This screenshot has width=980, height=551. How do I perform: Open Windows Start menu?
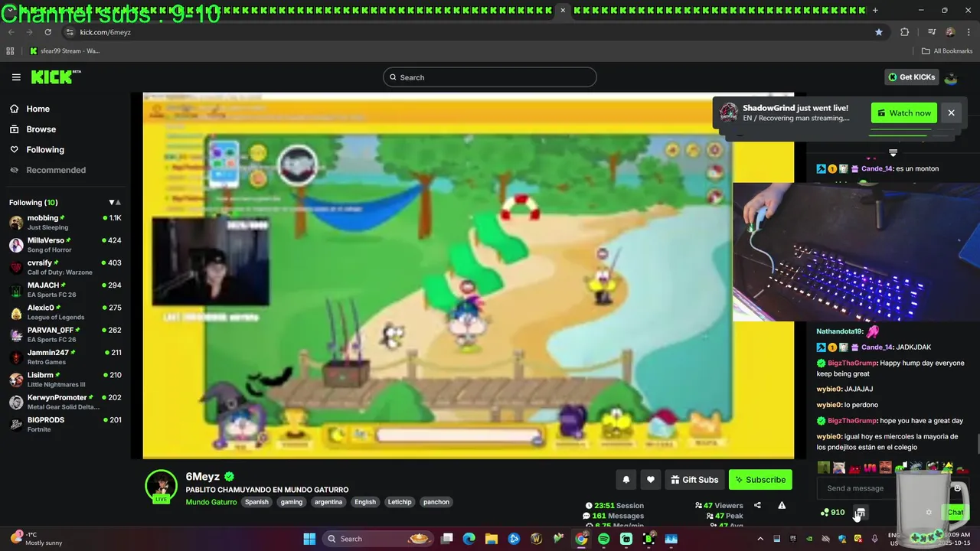click(309, 539)
